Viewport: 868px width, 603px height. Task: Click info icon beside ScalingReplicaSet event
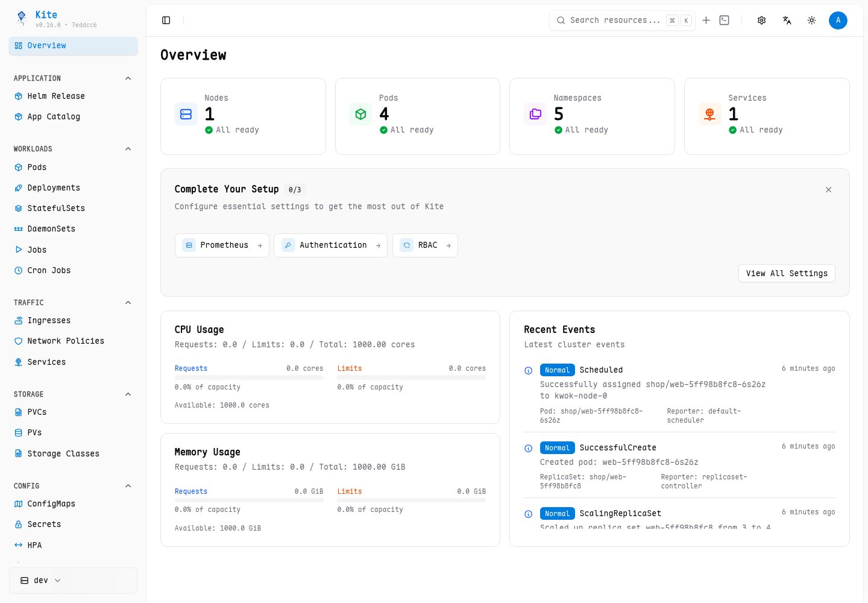(529, 514)
